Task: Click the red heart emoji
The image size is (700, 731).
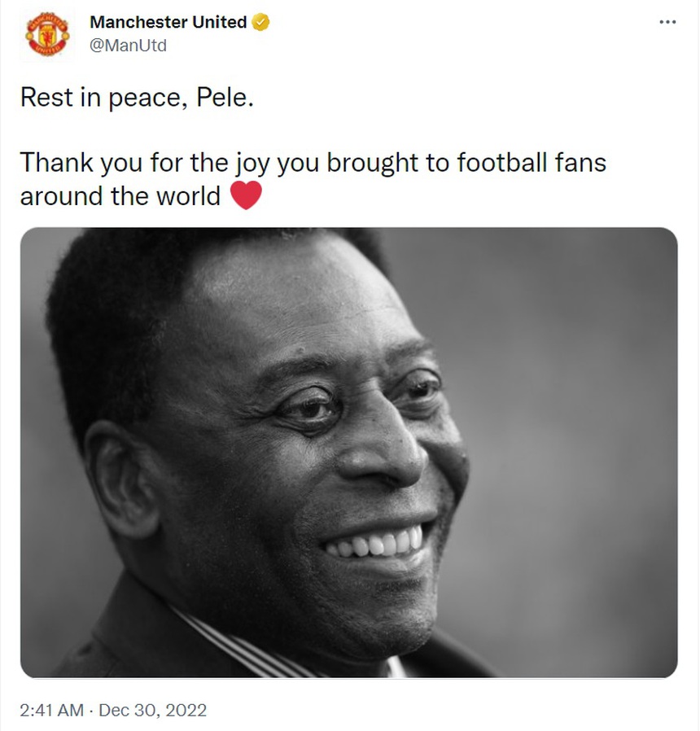Action: point(247,195)
